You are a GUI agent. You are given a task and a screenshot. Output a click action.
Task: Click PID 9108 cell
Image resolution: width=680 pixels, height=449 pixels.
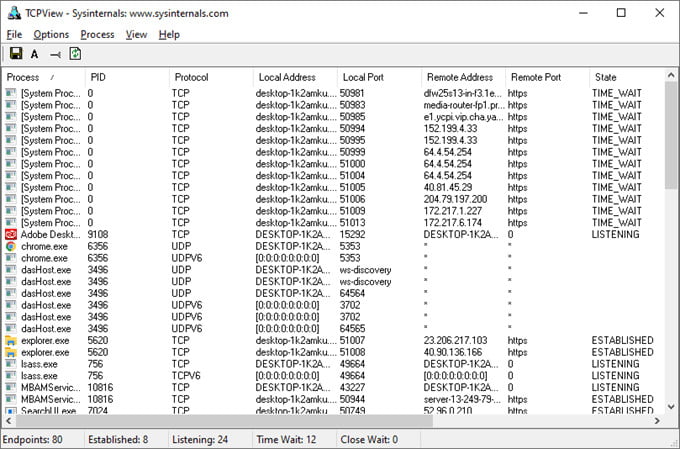tap(98, 235)
